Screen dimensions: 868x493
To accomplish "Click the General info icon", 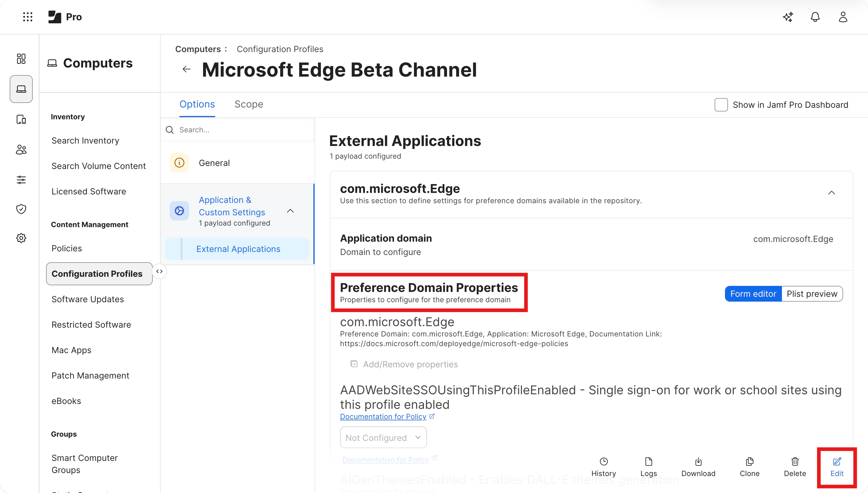I will (179, 163).
